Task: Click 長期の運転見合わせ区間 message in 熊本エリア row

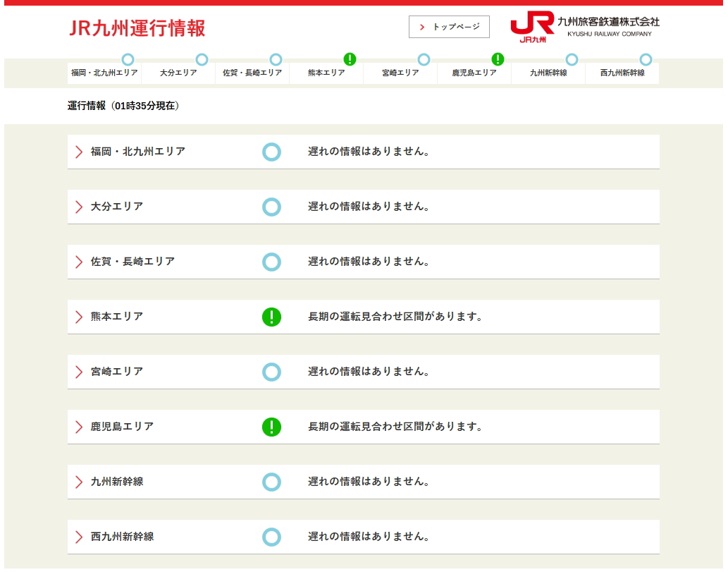Action: pyautogui.click(x=395, y=317)
